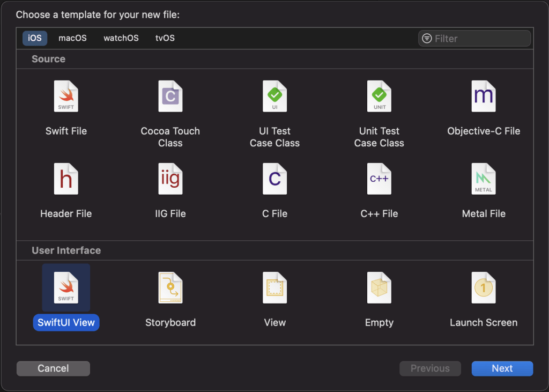Click the "C File" label
This screenshot has width=549, height=392.
(274, 213)
